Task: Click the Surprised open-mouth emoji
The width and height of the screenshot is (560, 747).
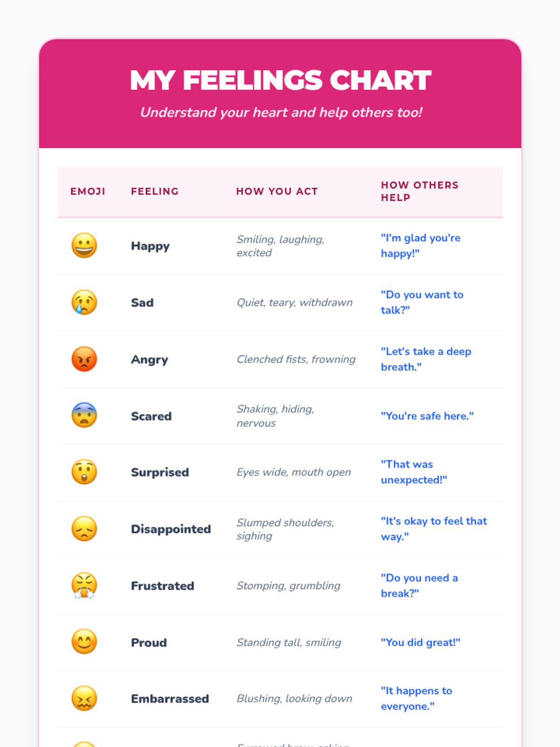Action: pyautogui.click(x=84, y=472)
